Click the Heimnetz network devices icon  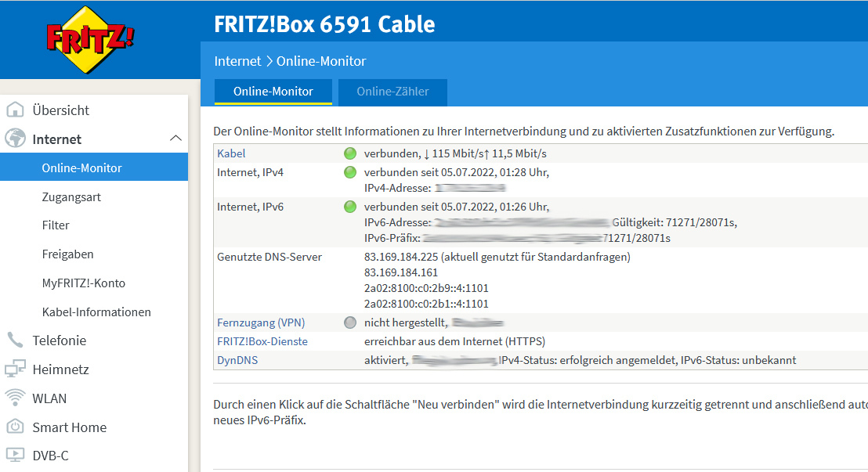16,369
